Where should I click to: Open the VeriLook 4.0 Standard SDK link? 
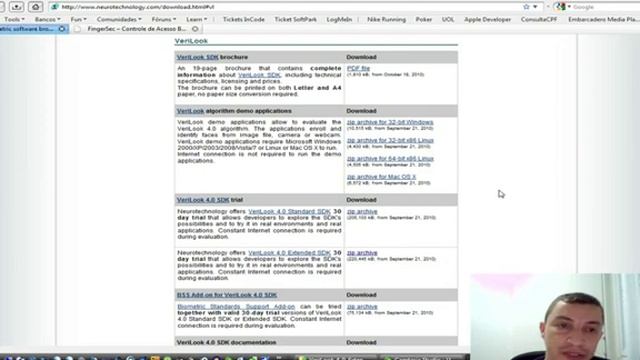tap(289, 211)
